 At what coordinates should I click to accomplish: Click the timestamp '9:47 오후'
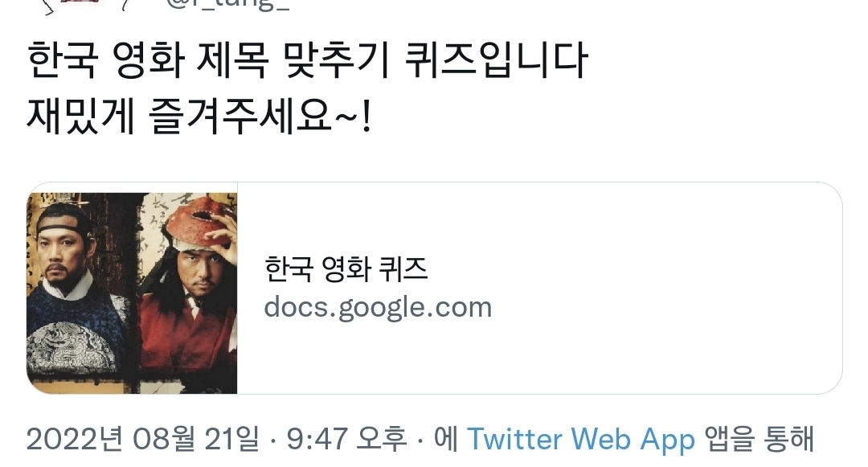[x=346, y=440]
